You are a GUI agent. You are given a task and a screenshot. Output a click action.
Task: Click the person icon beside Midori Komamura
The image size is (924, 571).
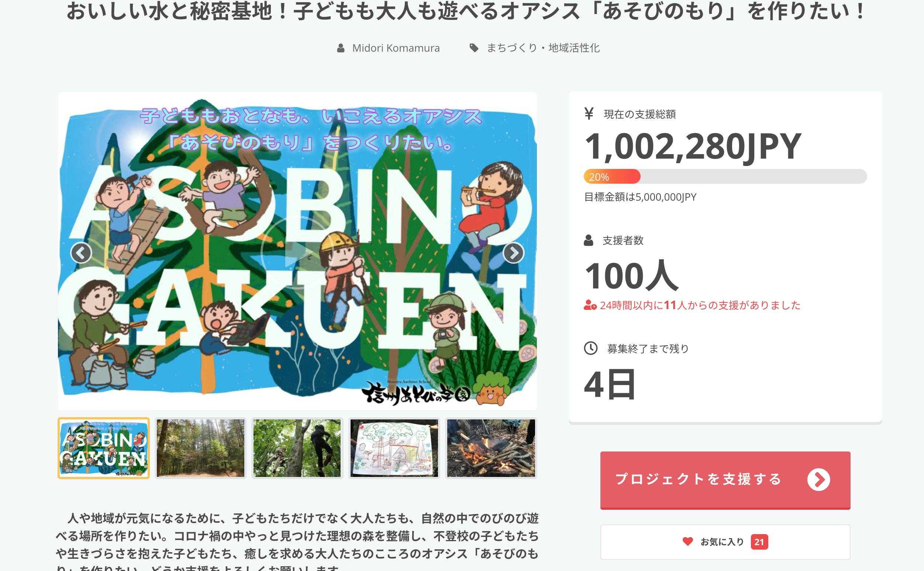[341, 48]
